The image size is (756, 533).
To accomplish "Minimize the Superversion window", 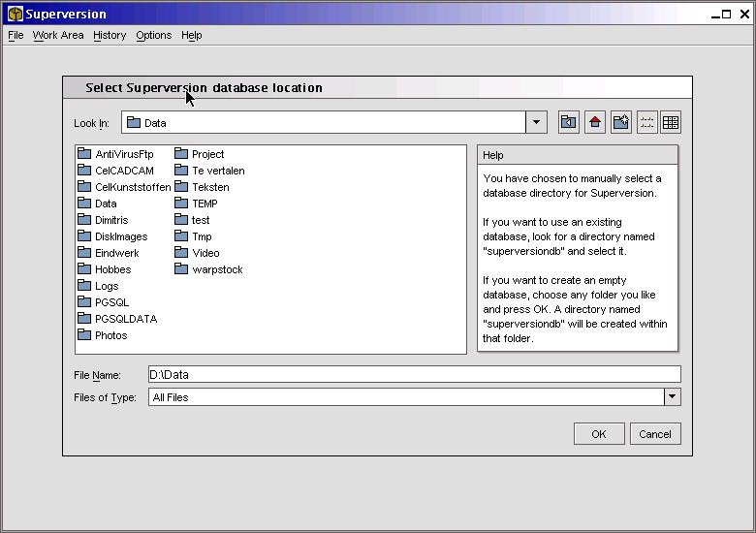I will point(715,15).
